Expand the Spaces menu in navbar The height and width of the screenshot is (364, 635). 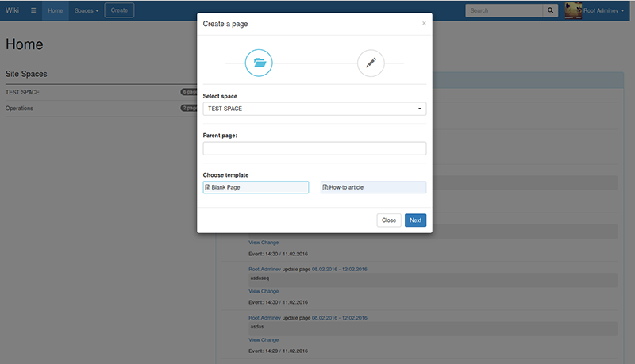tap(86, 10)
